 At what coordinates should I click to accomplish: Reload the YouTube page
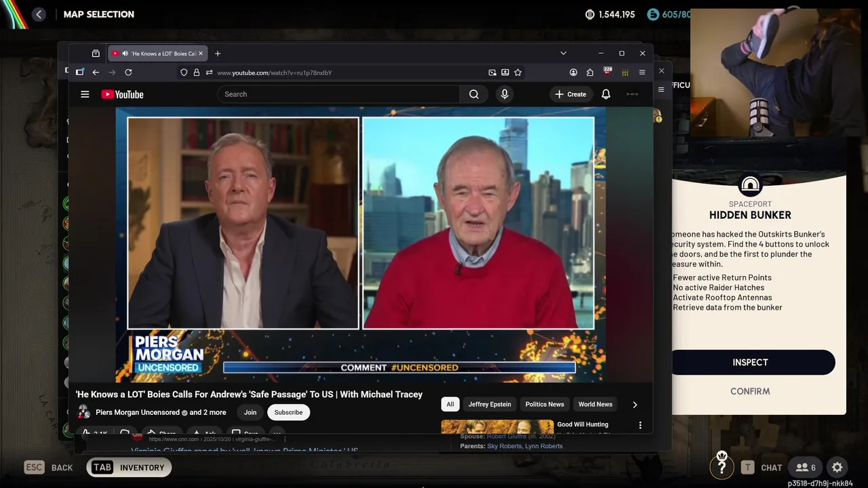point(128,73)
